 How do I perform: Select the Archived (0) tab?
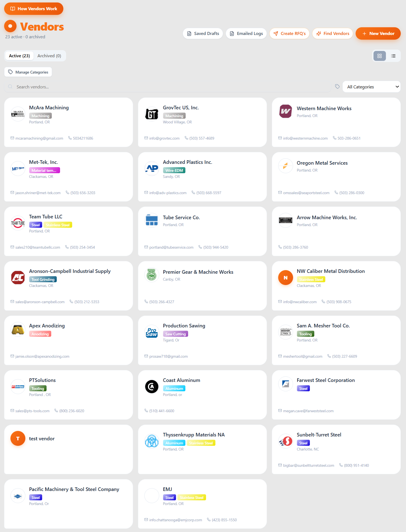click(49, 56)
